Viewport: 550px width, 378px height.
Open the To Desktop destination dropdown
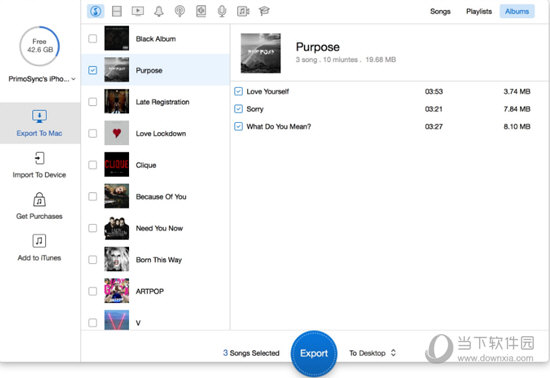pos(372,353)
